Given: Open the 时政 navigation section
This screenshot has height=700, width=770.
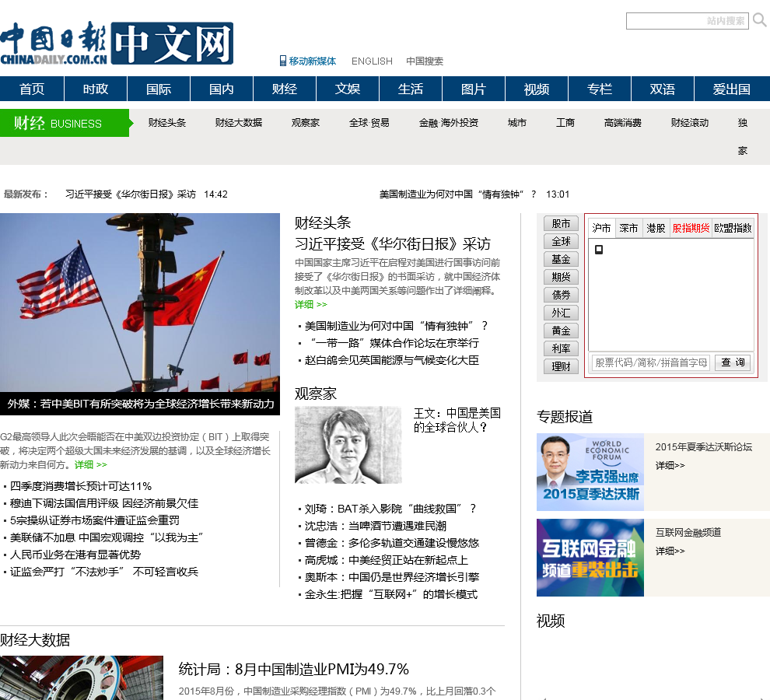Looking at the screenshot, I should coord(95,89).
